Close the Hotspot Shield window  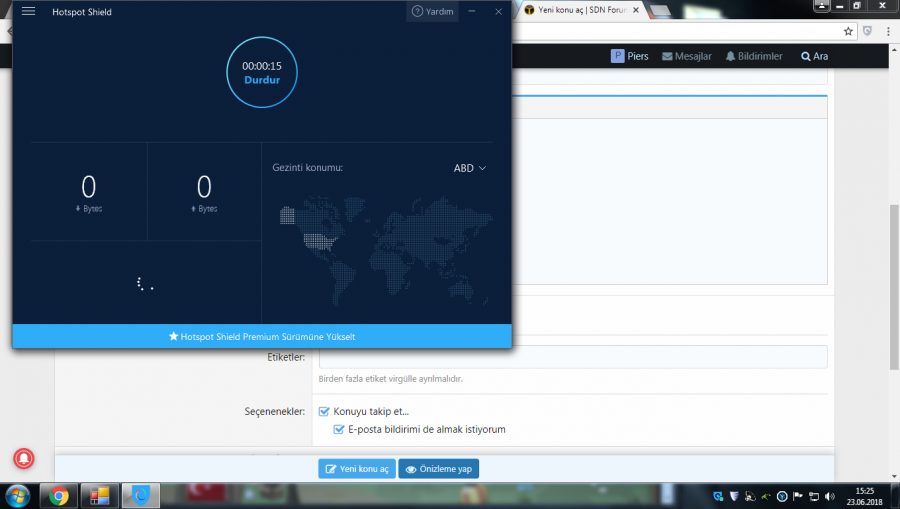tap(498, 11)
